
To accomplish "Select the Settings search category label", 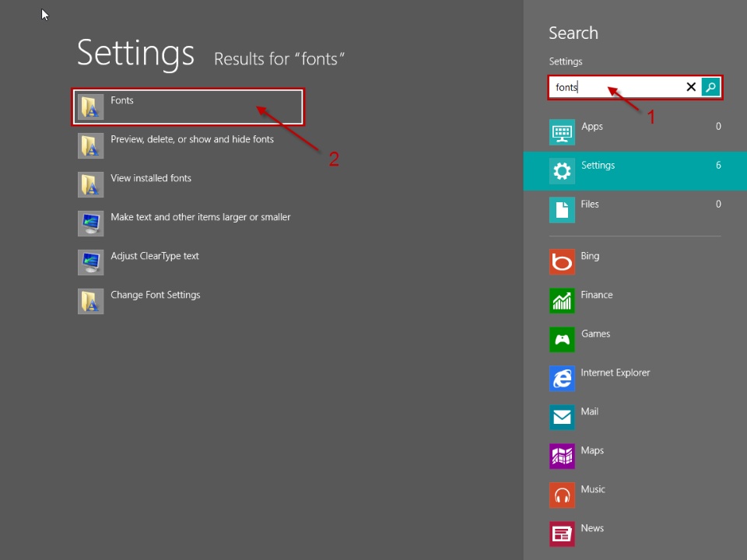I will click(598, 165).
